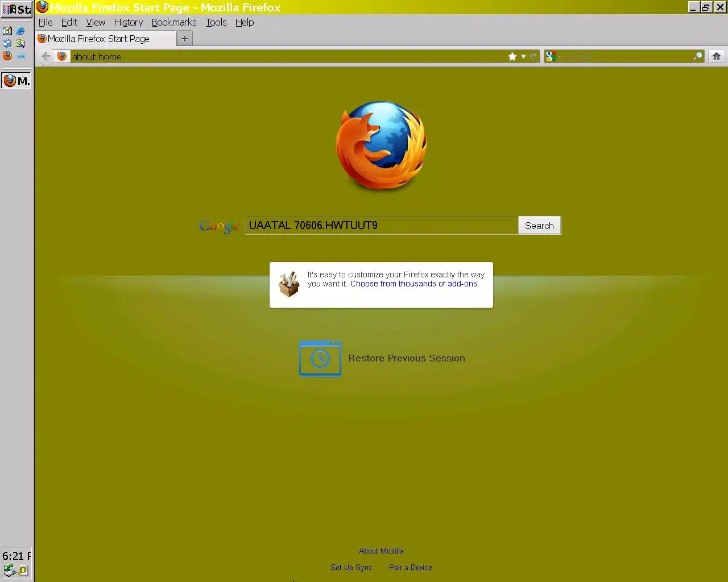Image resolution: width=728 pixels, height=582 pixels.
Task: Go to the Home page button
Action: click(x=717, y=56)
